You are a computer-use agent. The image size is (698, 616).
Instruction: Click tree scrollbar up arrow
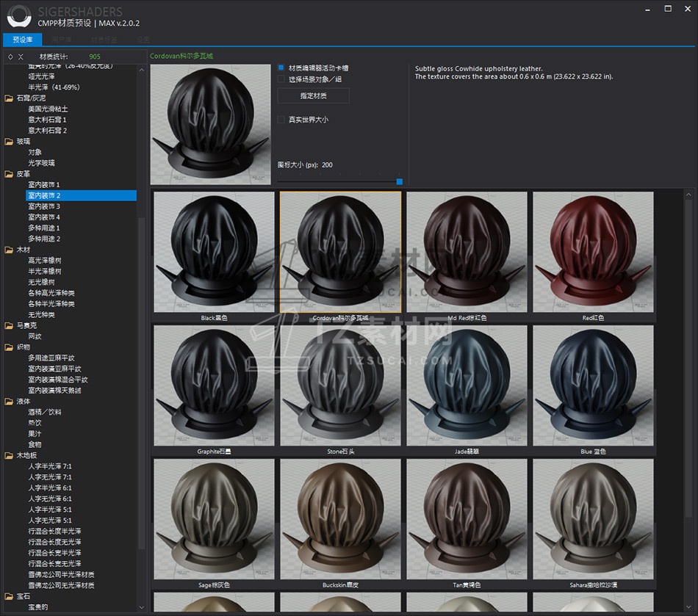(x=142, y=70)
